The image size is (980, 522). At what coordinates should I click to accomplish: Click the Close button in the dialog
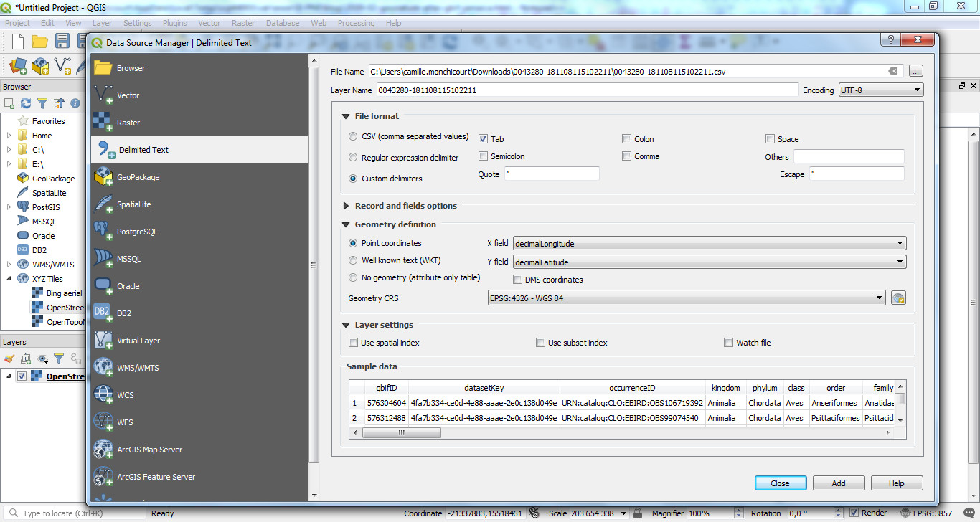[x=781, y=483]
